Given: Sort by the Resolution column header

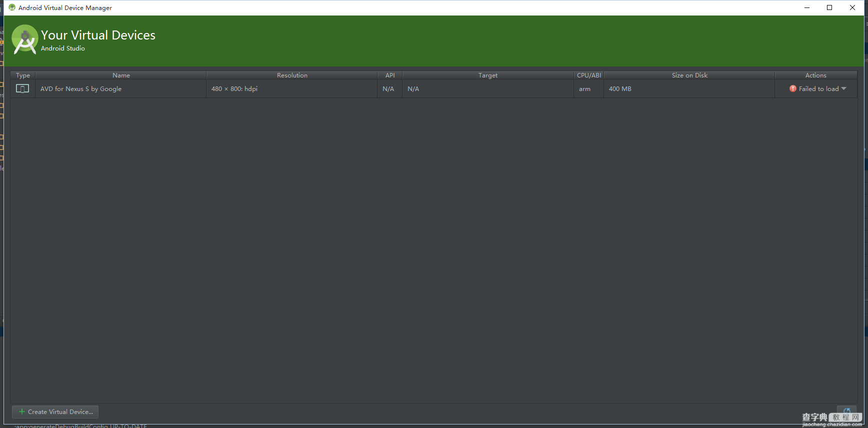Looking at the screenshot, I should point(292,75).
